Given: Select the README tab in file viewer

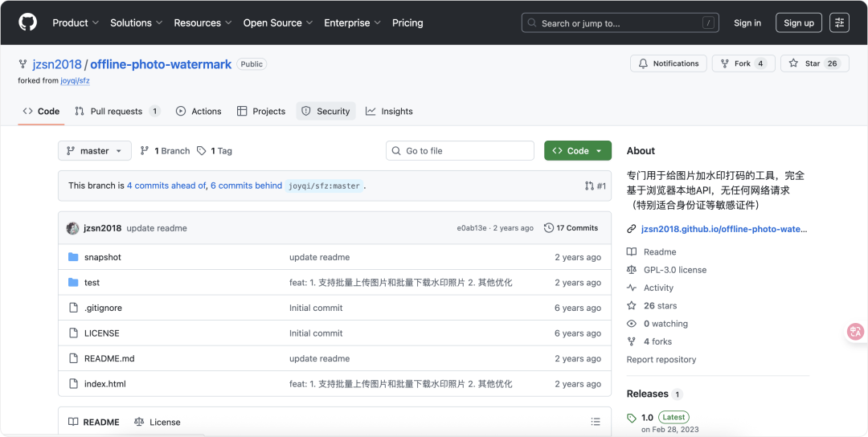Looking at the screenshot, I should pyautogui.click(x=93, y=422).
